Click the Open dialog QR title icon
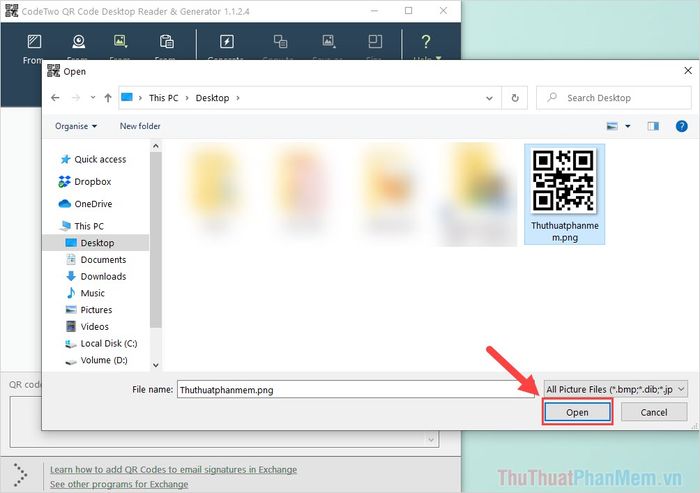Viewport: 700px width, 493px height. click(53, 71)
